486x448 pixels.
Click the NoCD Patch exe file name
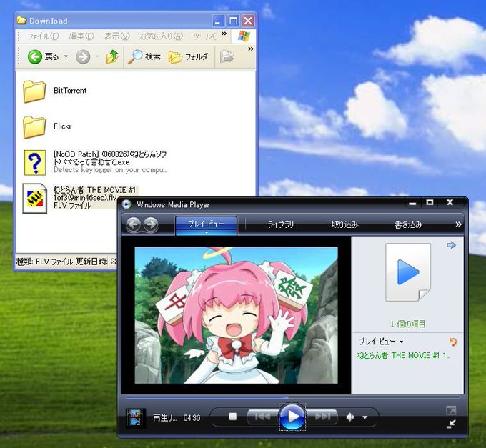tap(110, 158)
